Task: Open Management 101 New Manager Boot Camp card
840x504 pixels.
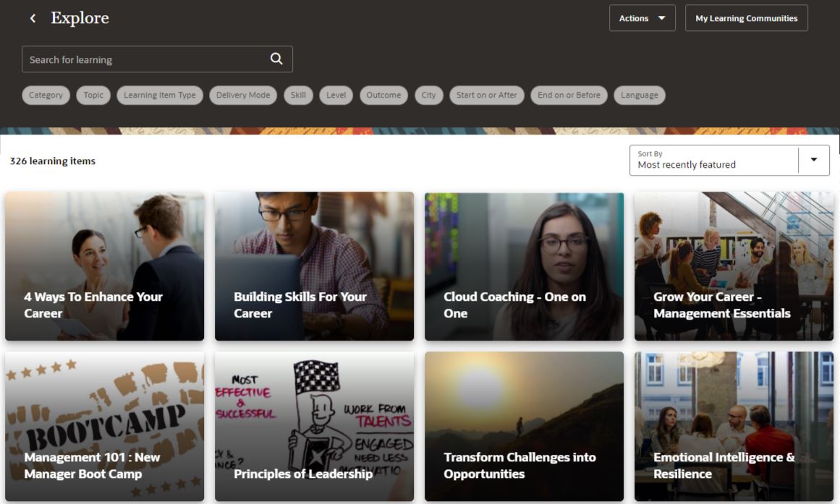Action: click(104, 427)
